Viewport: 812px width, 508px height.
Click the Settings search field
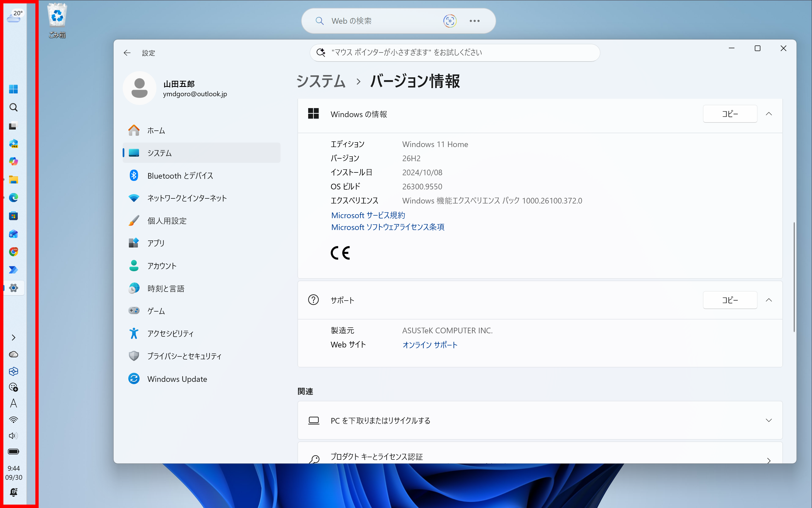point(455,52)
